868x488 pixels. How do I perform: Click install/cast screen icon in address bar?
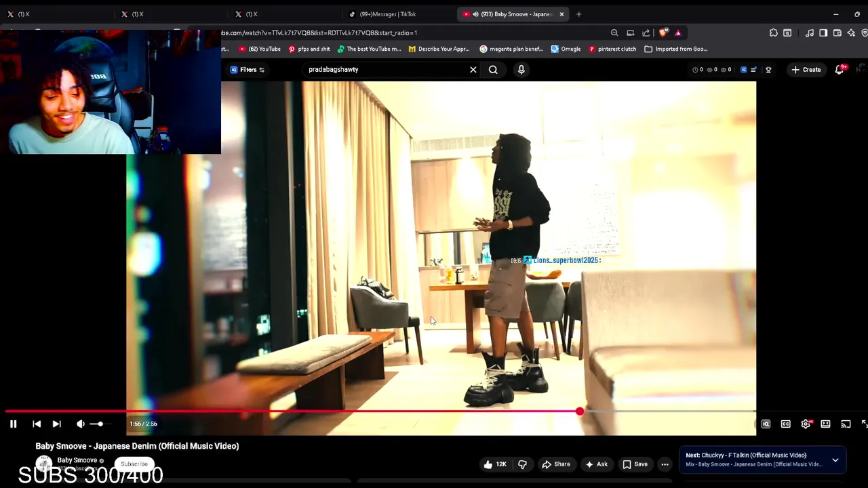tap(630, 33)
